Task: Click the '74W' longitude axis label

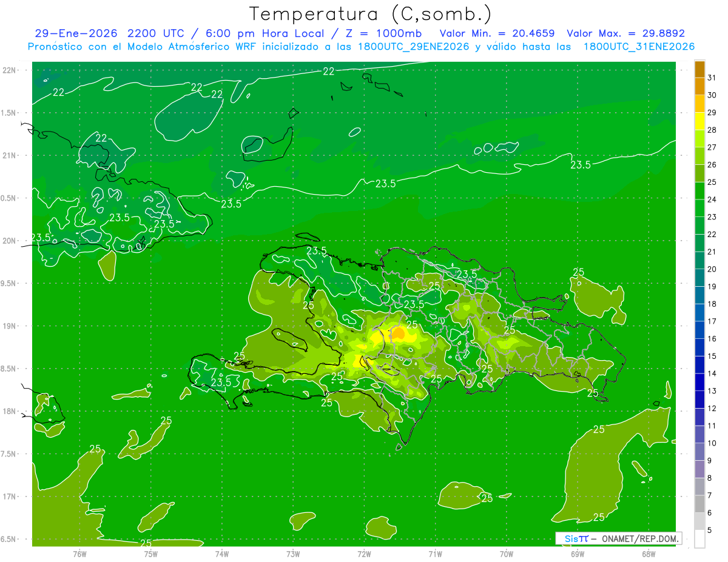Action: (222, 554)
